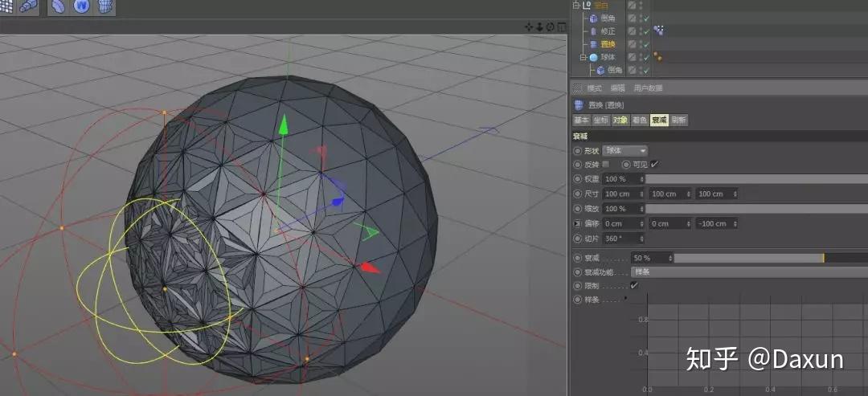Select the 修正 name in object tree
Image resolution: width=868 pixels, height=396 pixels.
coord(608,31)
